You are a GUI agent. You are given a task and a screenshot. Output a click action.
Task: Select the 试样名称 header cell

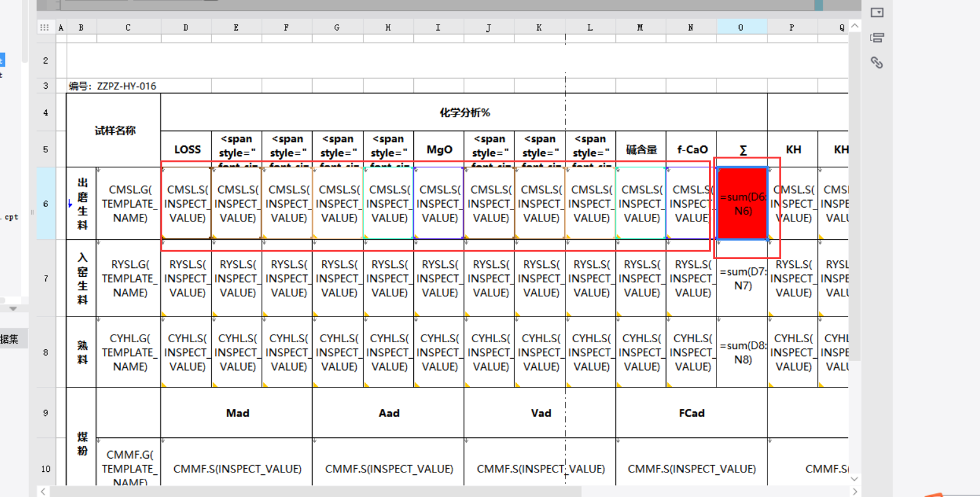click(x=114, y=130)
